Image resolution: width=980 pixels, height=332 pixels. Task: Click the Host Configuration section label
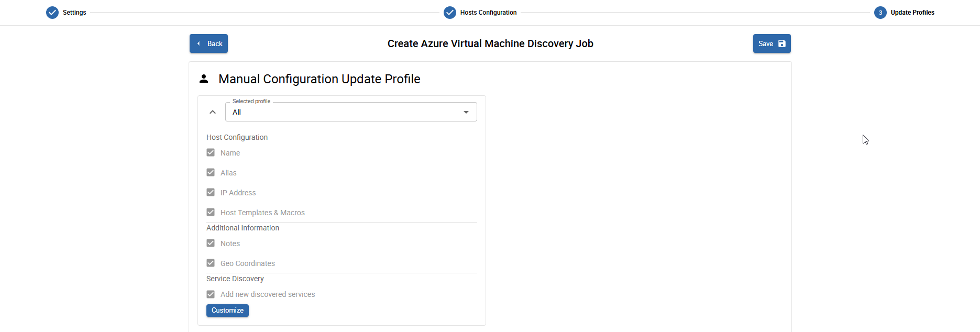coord(237,137)
